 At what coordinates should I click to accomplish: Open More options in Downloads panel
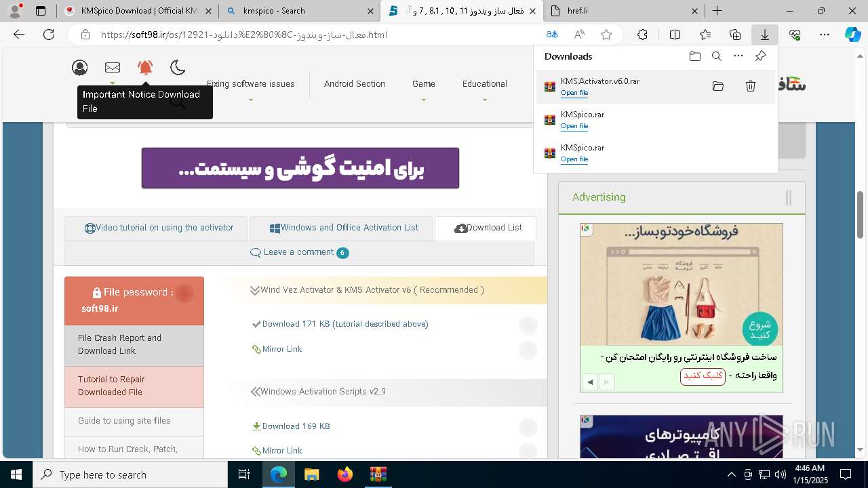pyautogui.click(x=738, y=56)
